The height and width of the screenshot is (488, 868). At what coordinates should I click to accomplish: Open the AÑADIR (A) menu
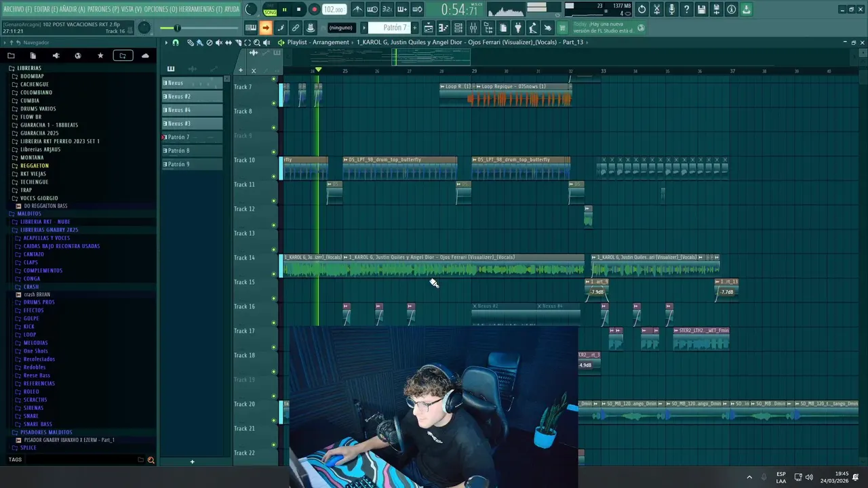(72, 9)
